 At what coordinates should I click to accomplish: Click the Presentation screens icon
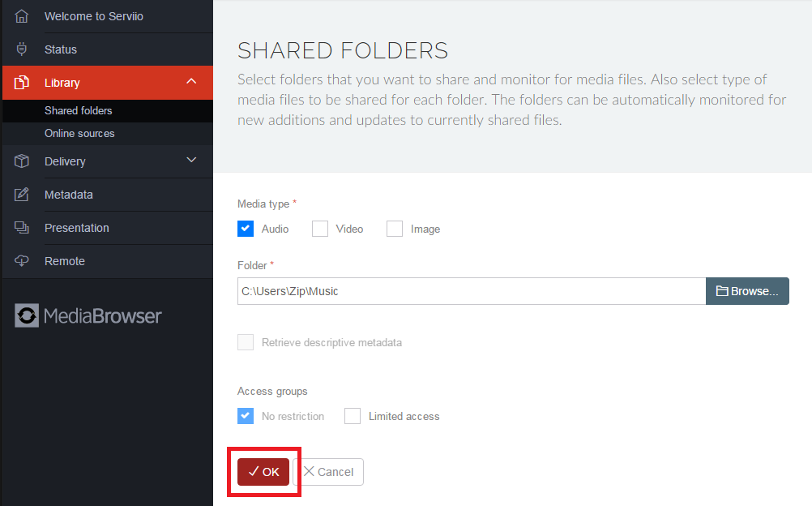click(22, 228)
